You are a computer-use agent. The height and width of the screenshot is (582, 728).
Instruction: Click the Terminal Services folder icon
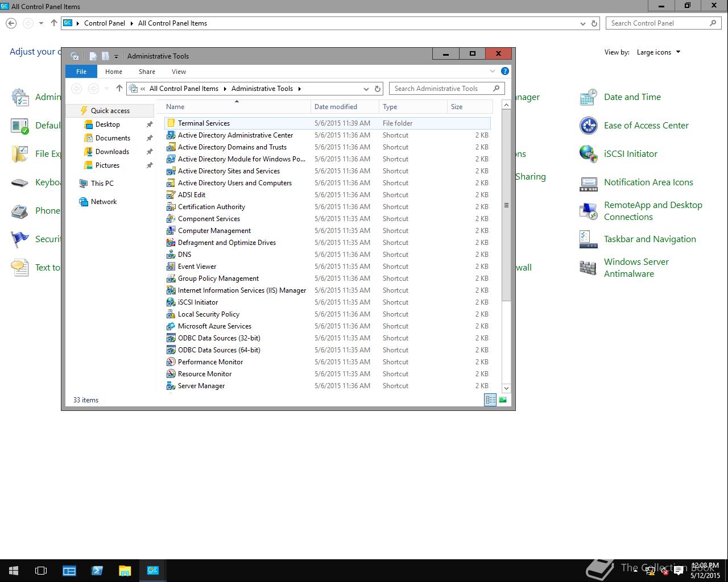[171, 123]
